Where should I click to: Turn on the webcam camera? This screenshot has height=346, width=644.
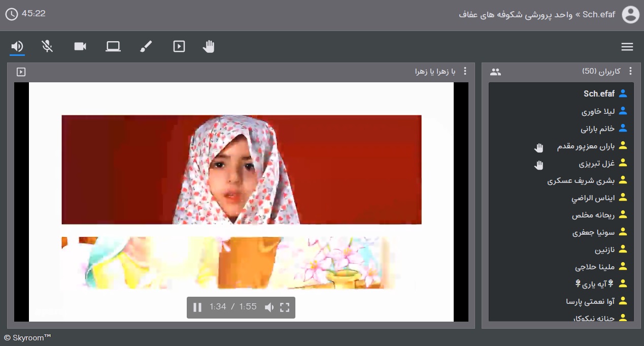tap(80, 47)
